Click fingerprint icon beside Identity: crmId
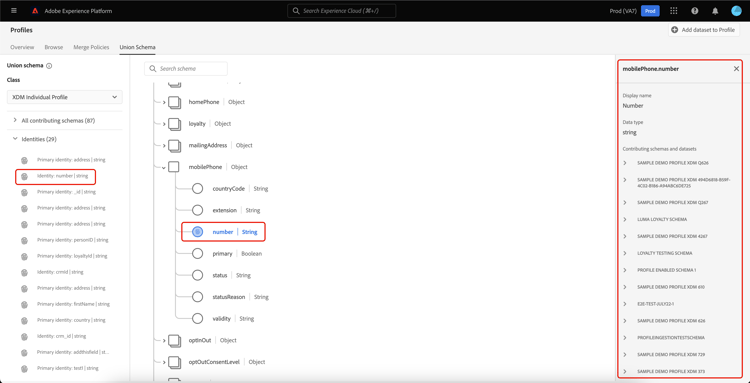This screenshot has height=383, width=750. pos(24,272)
